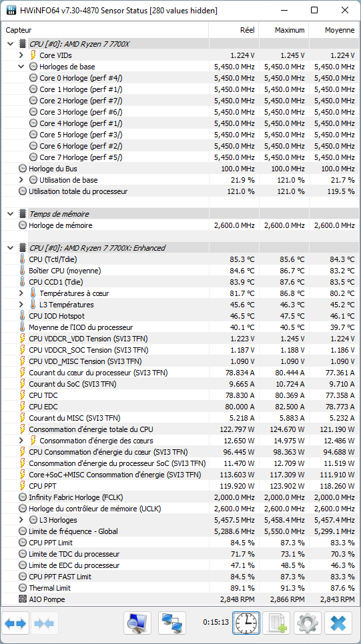Screen dimensions: 361x644
Task: Open sensor settings gear button
Action: point(307,623)
